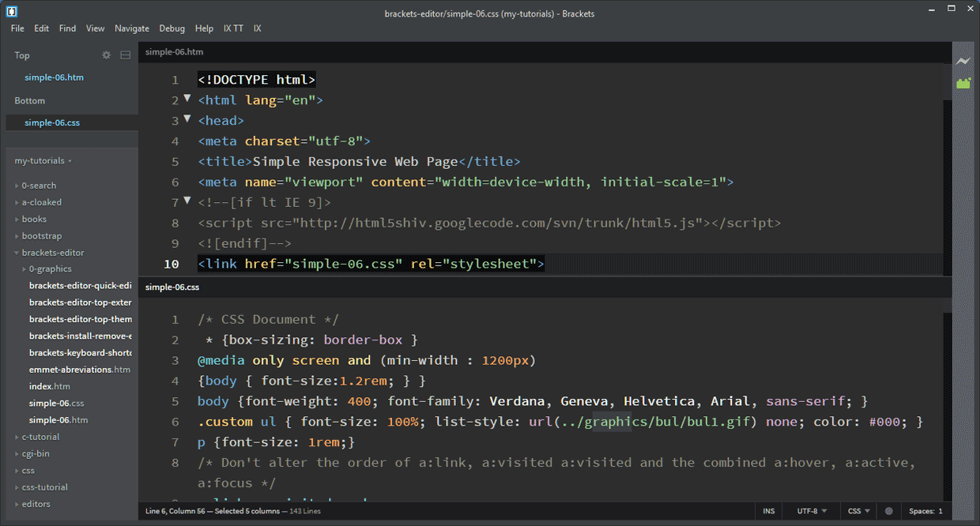Screen dimensions: 980x526
Task: Open brackets-editor-top-exter file in tree
Action: pos(80,302)
